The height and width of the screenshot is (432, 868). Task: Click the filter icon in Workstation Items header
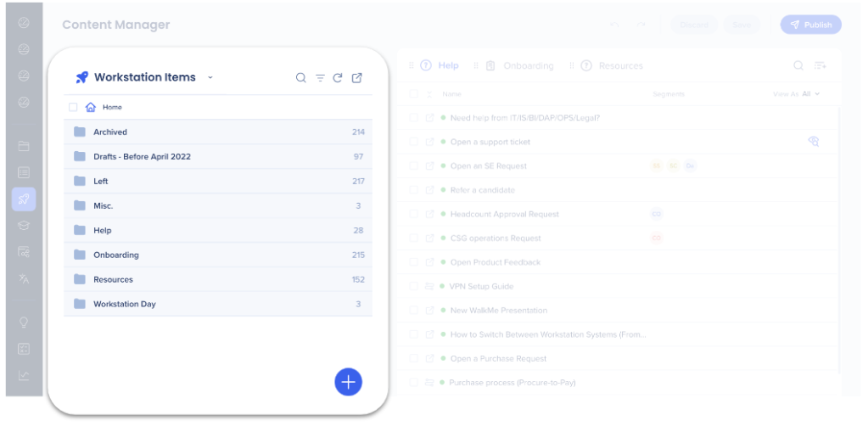(320, 78)
